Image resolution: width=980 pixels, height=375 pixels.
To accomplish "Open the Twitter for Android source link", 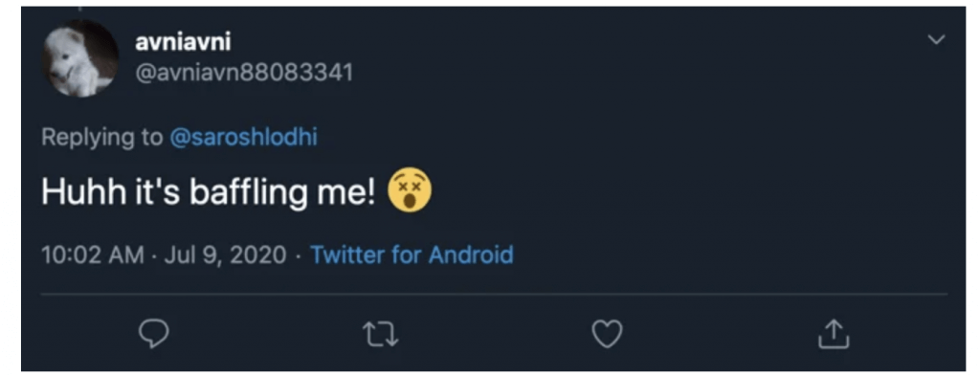I will (412, 255).
